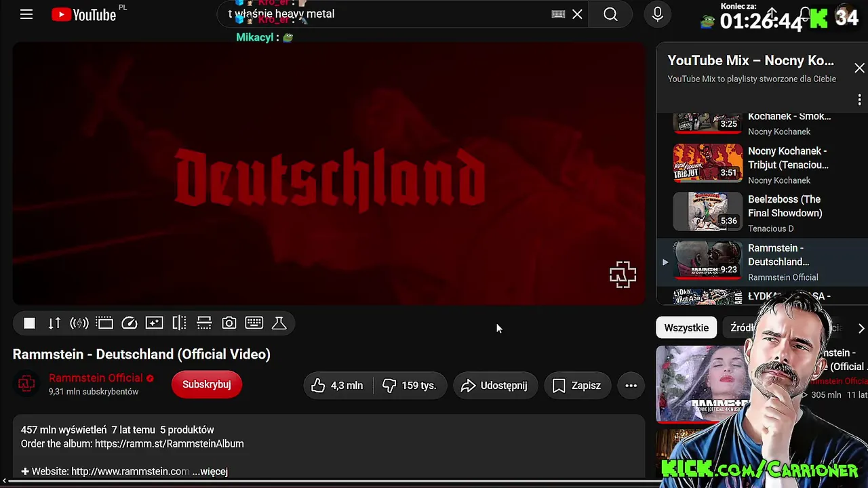Click the Zapisz save button
Viewport: 868px width, 488px height.
coord(577,386)
